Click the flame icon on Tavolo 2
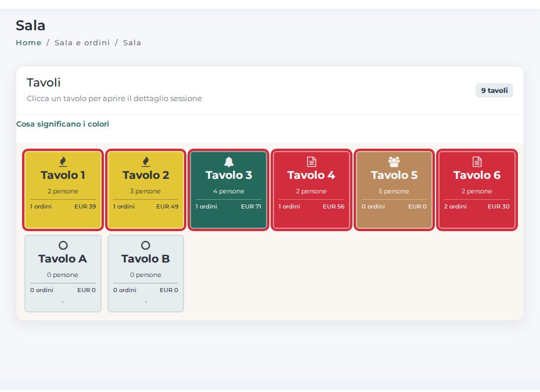The image size is (540, 392). pos(146,161)
